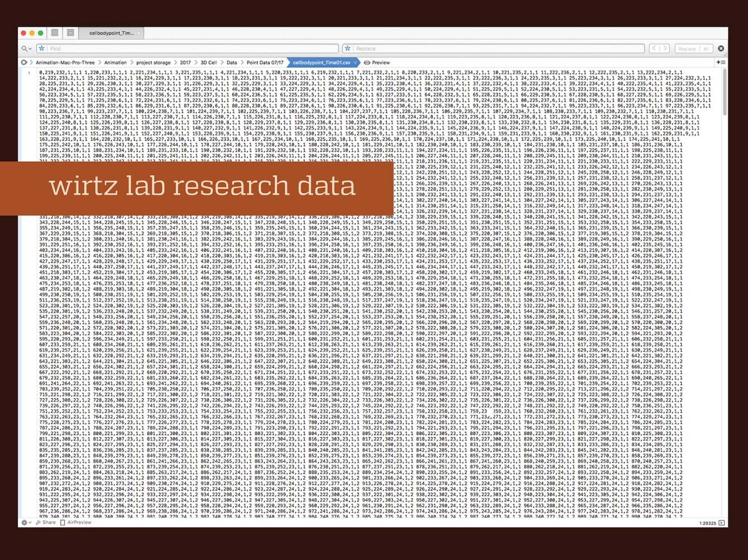
Task: Toggle regex asterisk in Find field
Action: (x=41, y=49)
